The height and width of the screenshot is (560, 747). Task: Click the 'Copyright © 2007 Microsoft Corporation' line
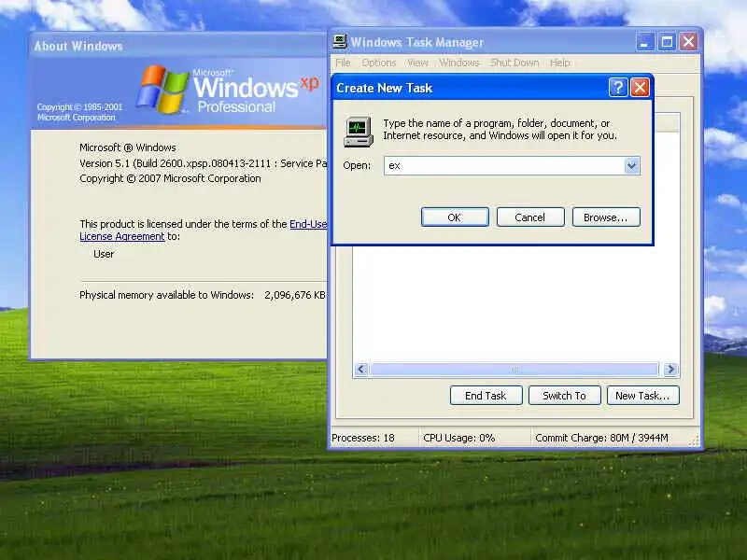point(170,178)
